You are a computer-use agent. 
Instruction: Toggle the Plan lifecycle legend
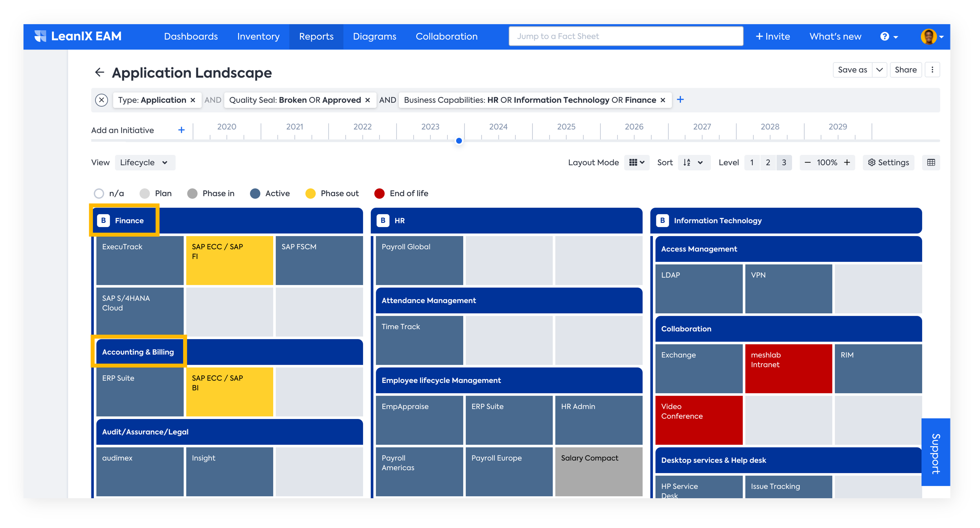point(156,194)
